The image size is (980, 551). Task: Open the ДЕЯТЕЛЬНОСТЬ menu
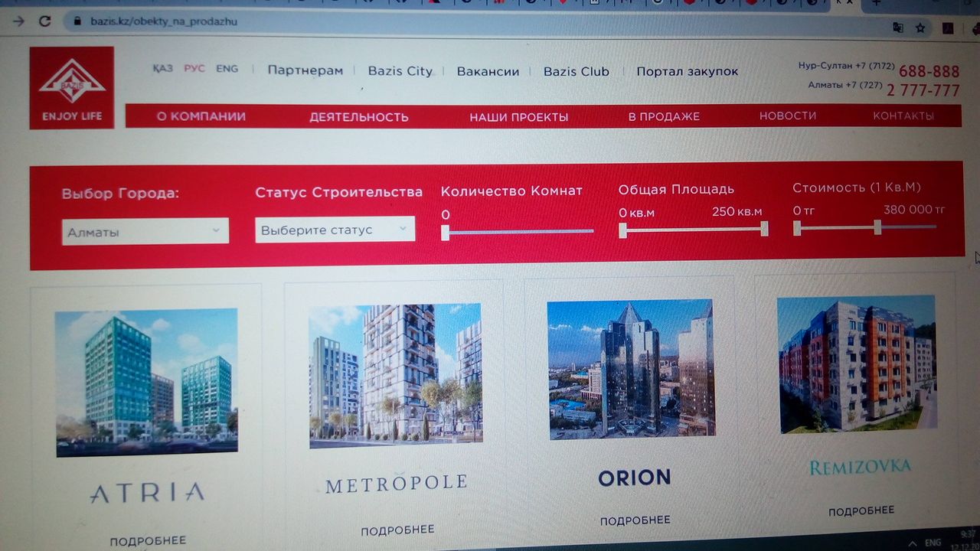(x=359, y=117)
